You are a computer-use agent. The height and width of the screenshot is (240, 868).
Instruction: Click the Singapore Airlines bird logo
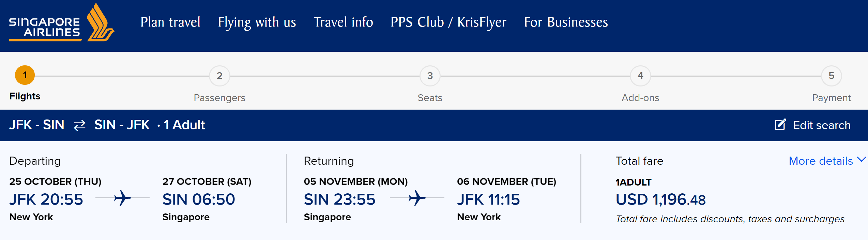(100, 23)
